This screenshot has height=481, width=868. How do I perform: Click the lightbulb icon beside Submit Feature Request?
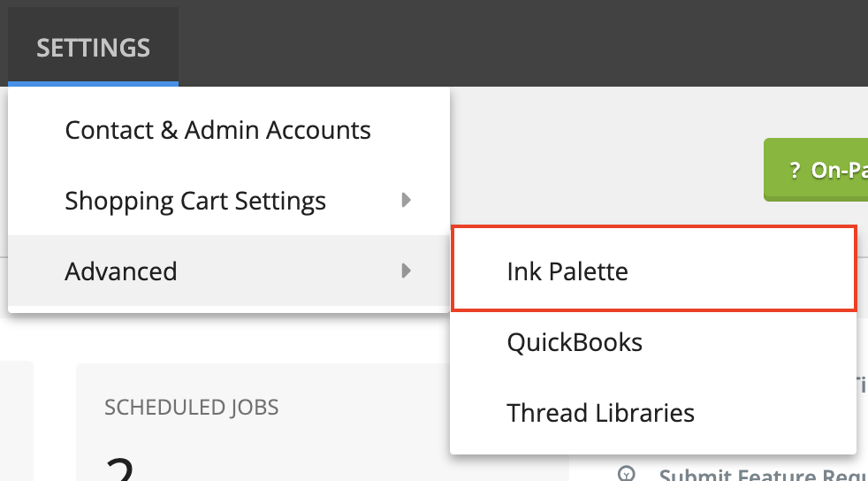tap(627, 474)
